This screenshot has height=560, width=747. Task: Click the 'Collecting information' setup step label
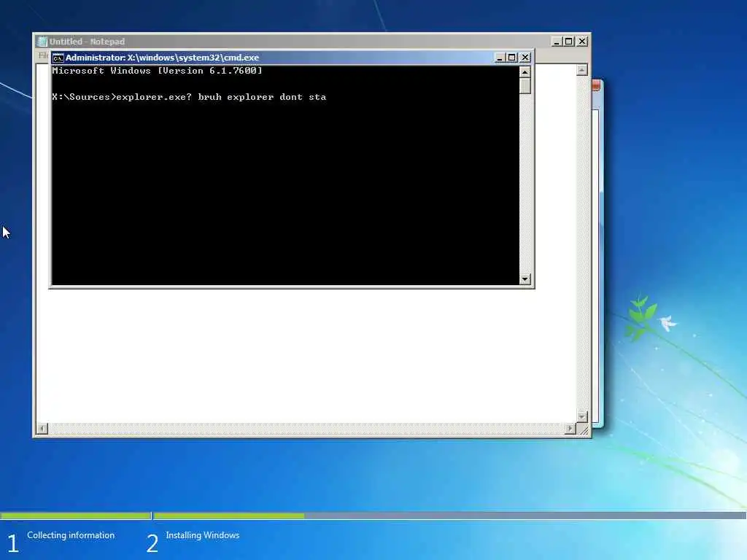[x=71, y=535]
